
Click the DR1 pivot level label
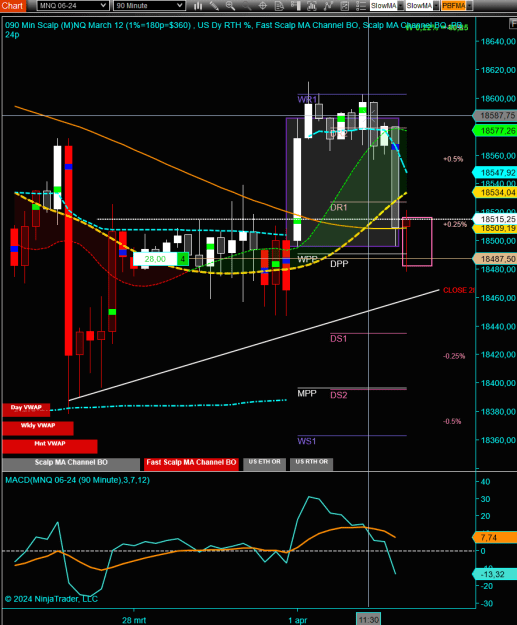tap(338, 208)
